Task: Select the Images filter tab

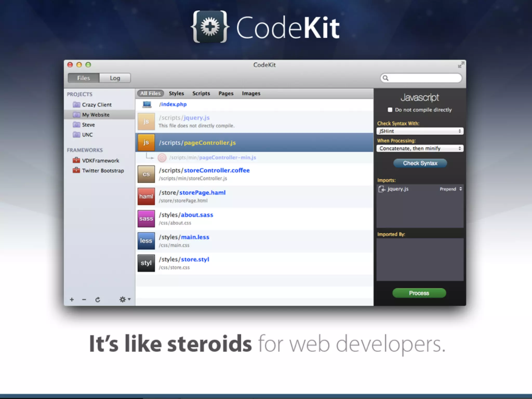Action: [251, 94]
